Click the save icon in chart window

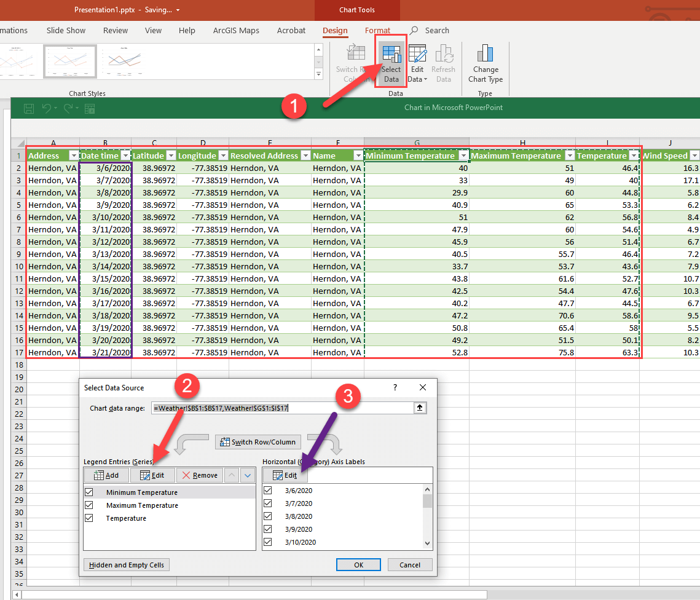pos(28,109)
